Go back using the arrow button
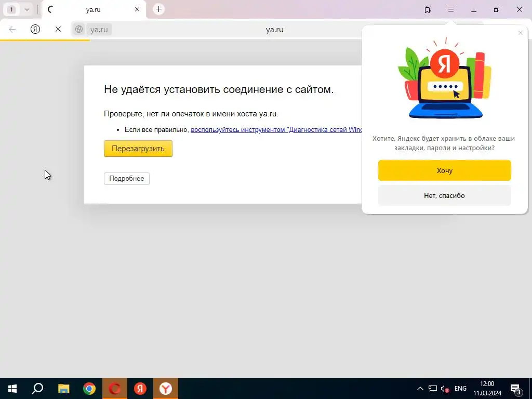Viewport: 532px width, 399px height. pyautogui.click(x=12, y=30)
